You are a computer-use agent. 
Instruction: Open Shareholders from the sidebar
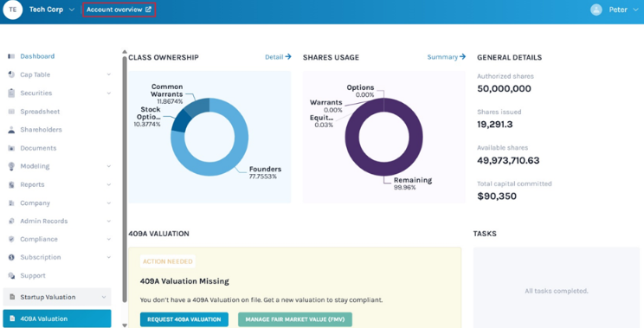[x=41, y=130]
